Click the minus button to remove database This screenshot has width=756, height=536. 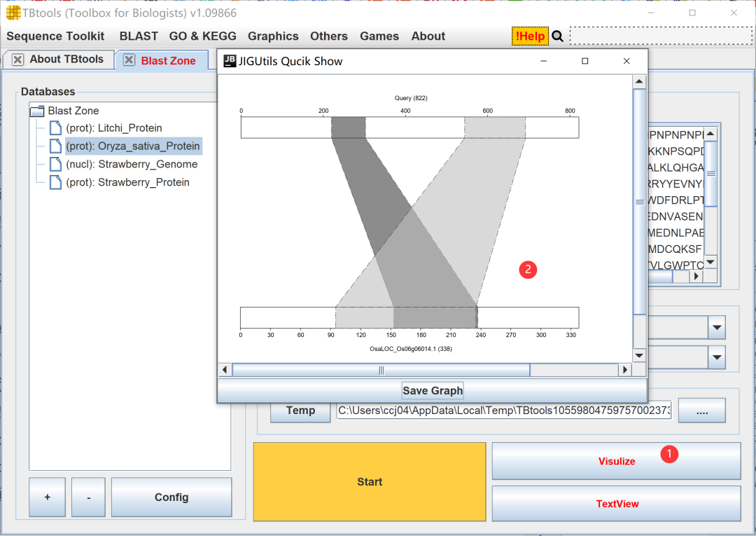89,497
